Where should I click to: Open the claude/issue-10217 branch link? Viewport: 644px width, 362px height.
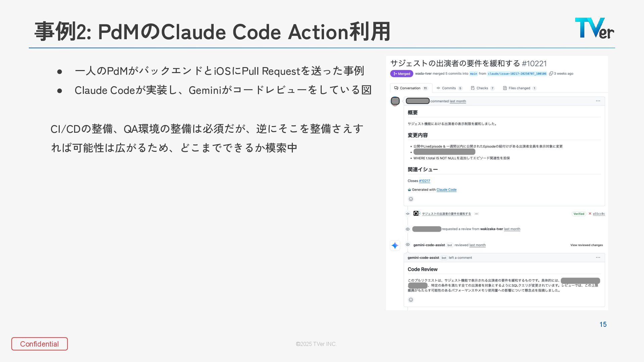pyautogui.click(x=517, y=74)
